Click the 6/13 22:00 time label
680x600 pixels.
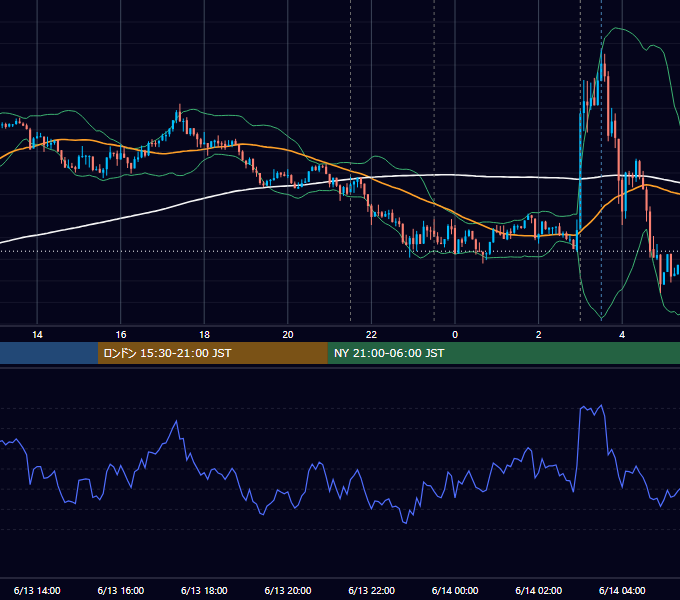coord(371,590)
